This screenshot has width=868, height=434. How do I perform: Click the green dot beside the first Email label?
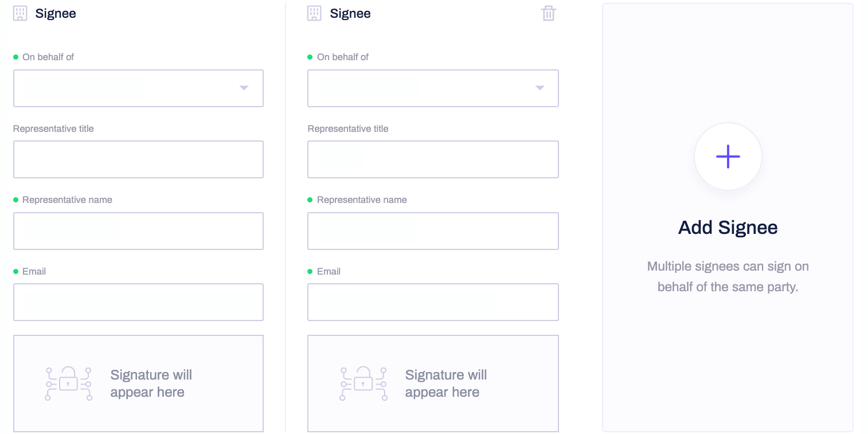tap(17, 271)
